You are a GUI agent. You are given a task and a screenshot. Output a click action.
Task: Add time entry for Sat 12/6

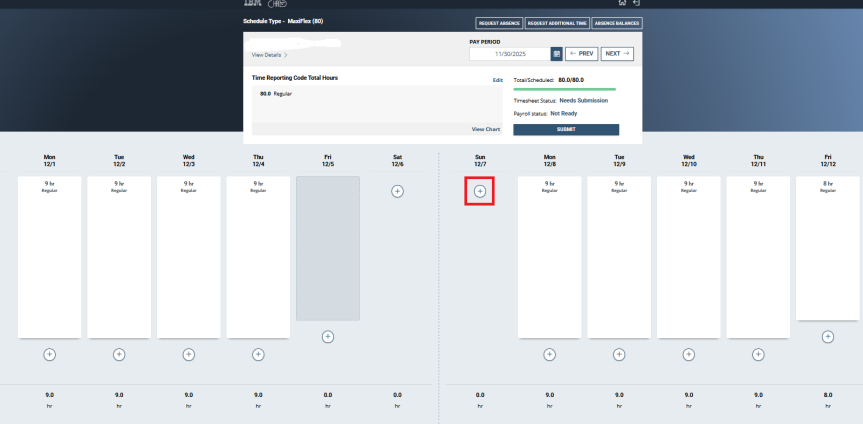pyautogui.click(x=397, y=191)
